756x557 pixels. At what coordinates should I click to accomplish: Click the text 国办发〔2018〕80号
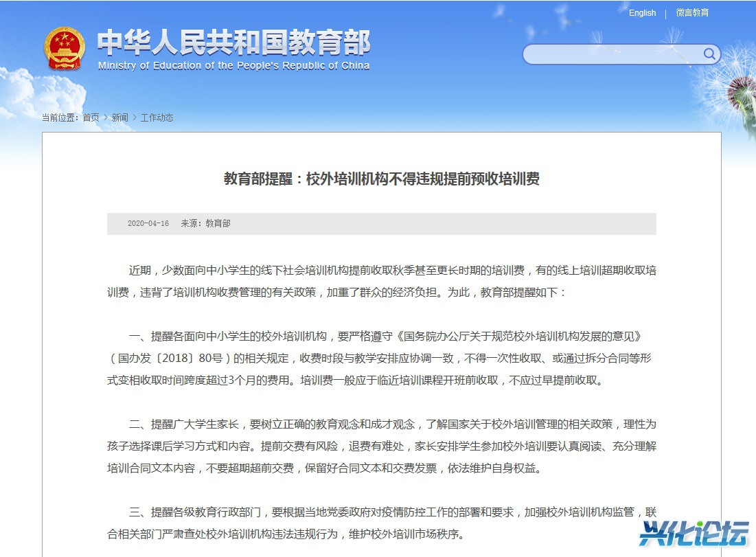170,359
